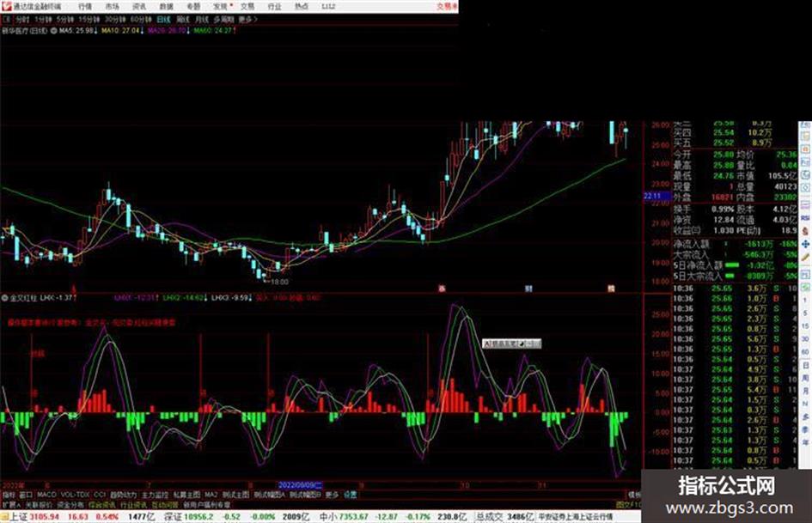Open the 资讯 menu

click(139, 7)
